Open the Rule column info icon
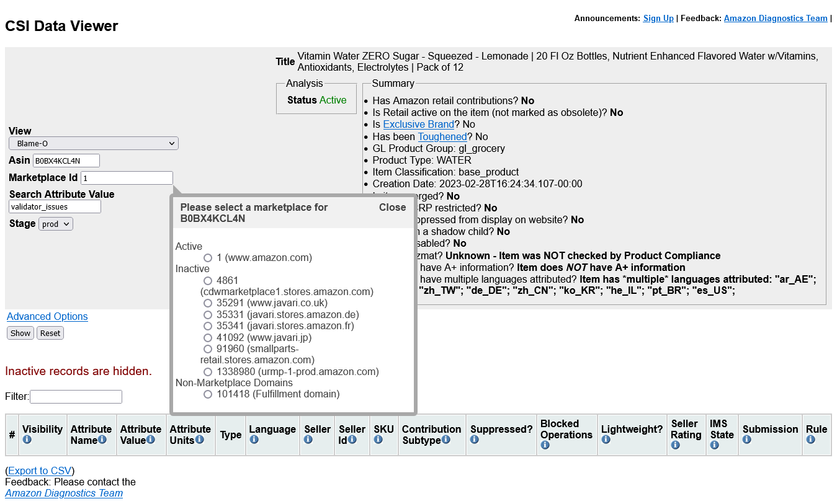Screen dimensions: 837x504 [810, 440]
